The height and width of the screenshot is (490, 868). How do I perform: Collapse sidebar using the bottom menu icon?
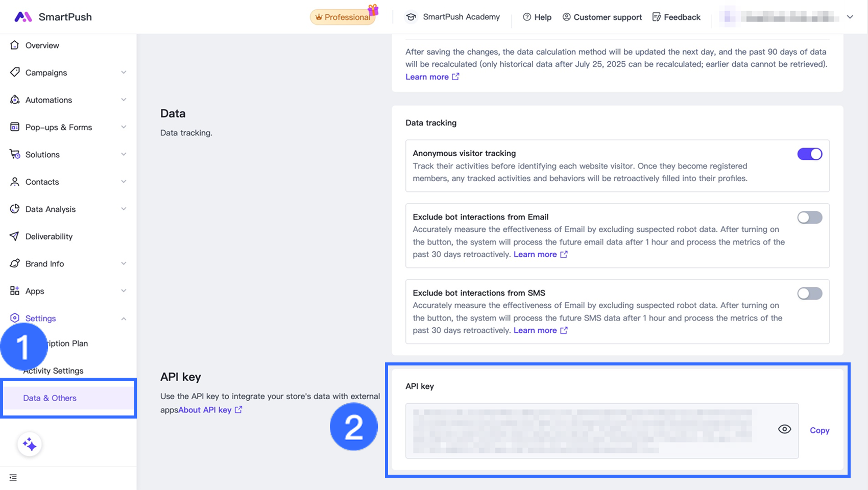click(13, 478)
